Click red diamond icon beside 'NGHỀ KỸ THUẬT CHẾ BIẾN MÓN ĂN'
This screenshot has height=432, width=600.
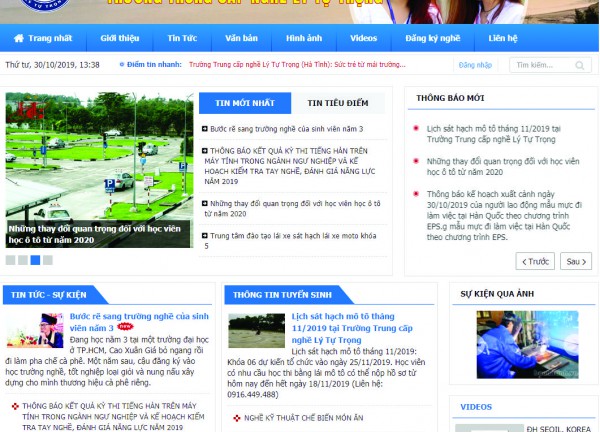pyautogui.click(x=237, y=418)
